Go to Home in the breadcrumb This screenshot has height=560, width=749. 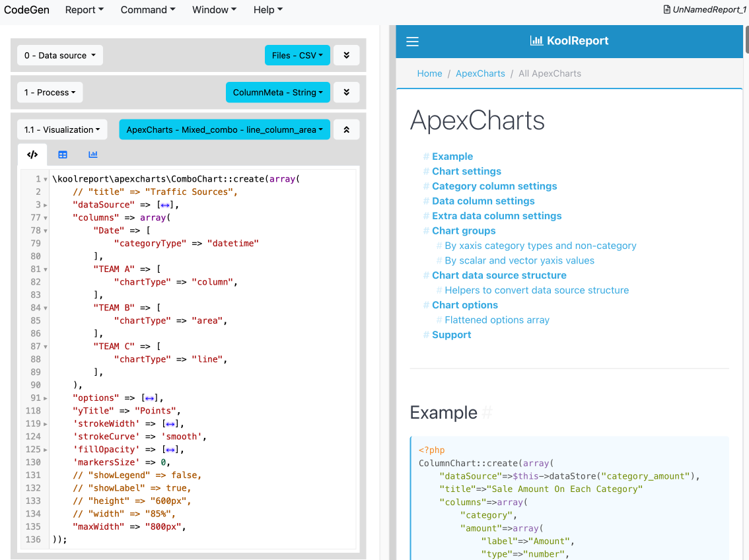429,73
